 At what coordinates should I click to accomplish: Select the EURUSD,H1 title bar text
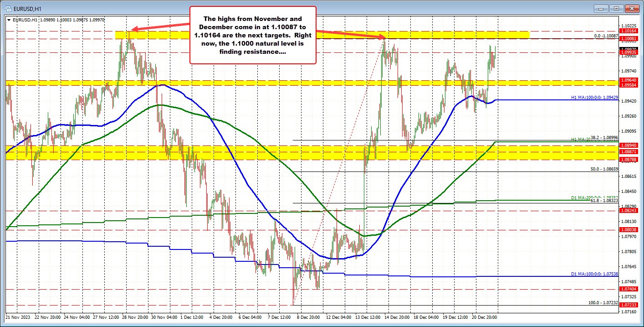tap(27, 8)
